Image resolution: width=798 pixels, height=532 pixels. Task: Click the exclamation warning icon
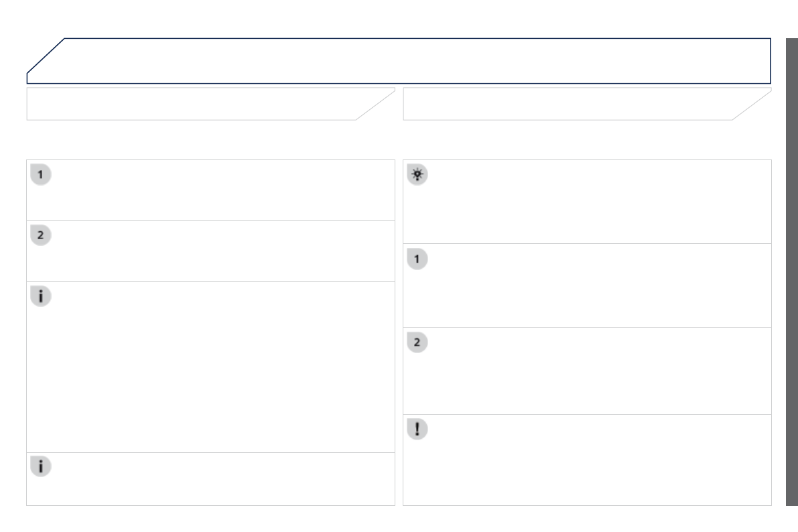pyautogui.click(x=418, y=429)
